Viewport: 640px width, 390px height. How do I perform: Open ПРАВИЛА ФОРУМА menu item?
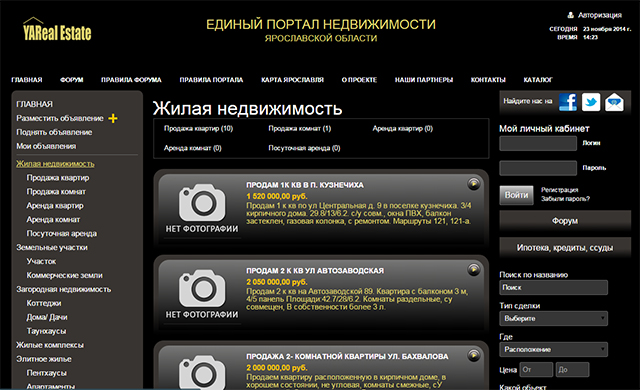[x=131, y=80]
